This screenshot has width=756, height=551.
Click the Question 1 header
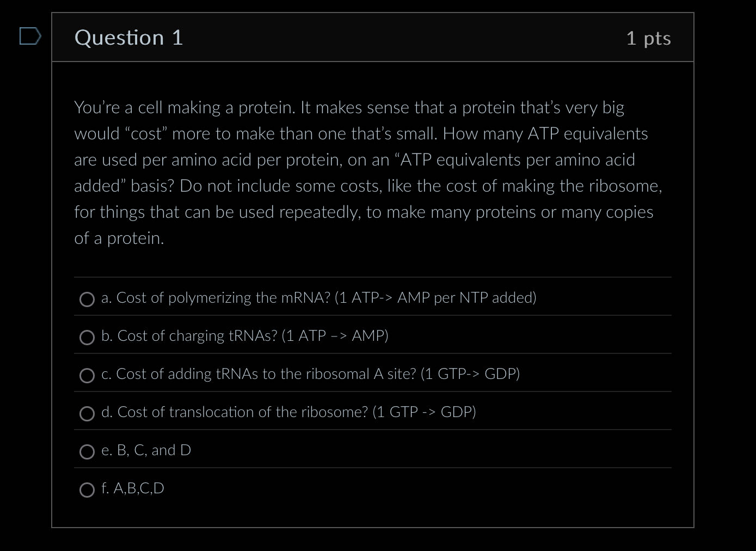tap(128, 37)
